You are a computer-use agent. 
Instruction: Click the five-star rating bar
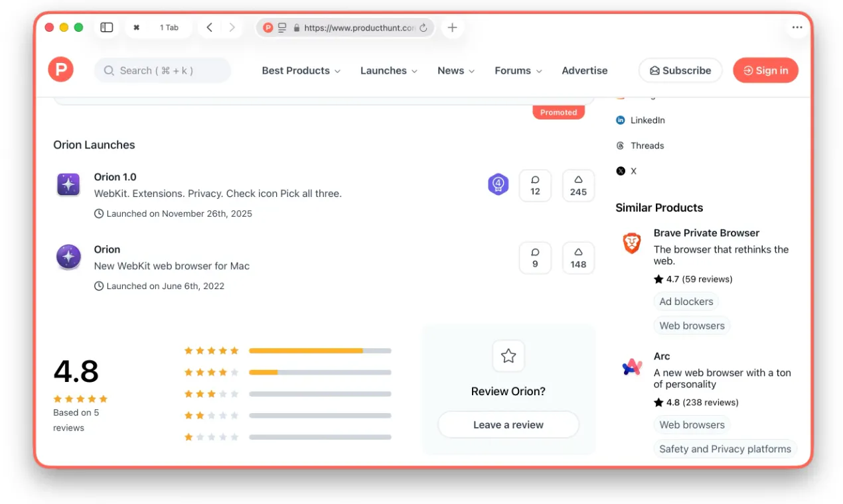[x=320, y=350]
